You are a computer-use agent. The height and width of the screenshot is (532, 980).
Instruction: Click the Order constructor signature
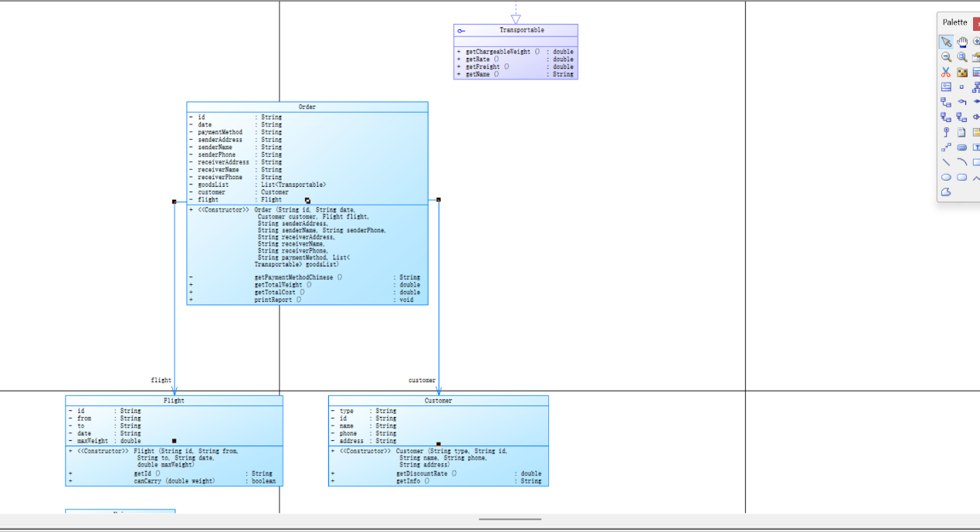320,237
